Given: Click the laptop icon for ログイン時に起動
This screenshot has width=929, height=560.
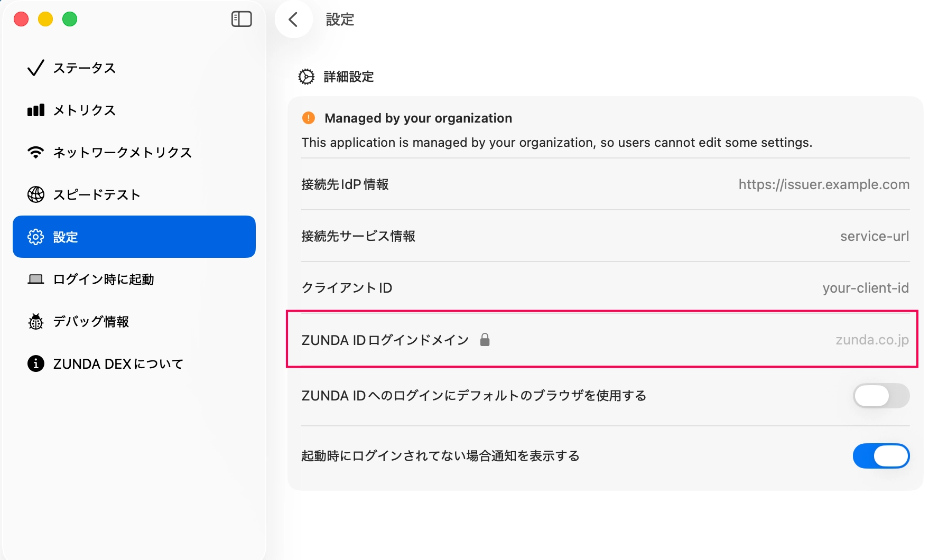Looking at the screenshot, I should pyautogui.click(x=35, y=279).
